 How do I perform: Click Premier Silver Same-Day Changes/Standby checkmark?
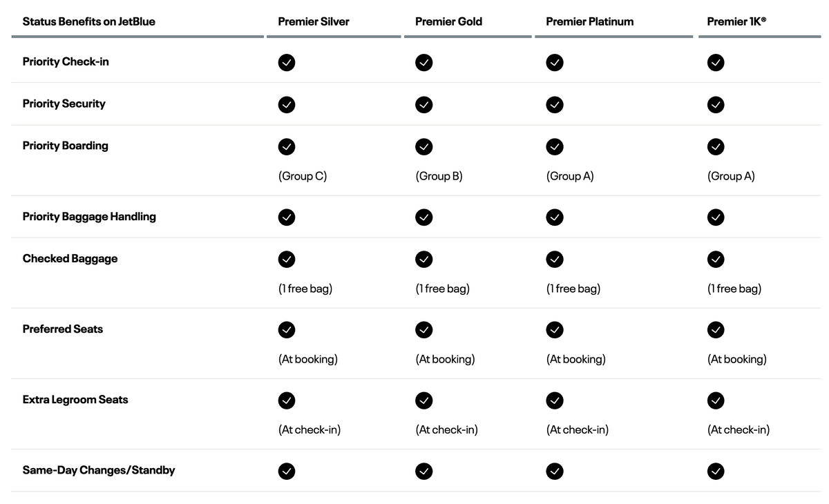pyautogui.click(x=287, y=471)
